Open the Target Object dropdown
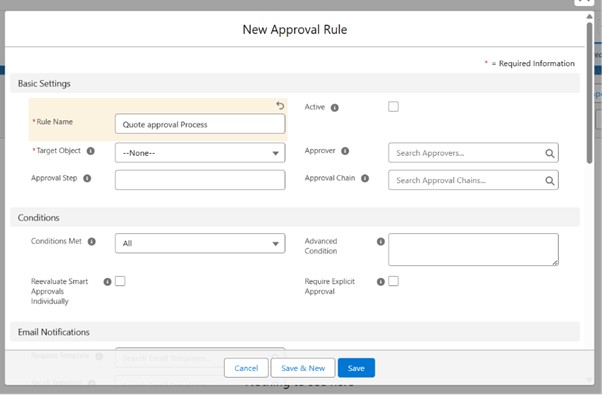This screenshot has width=602, height=395. coord(200,153)
